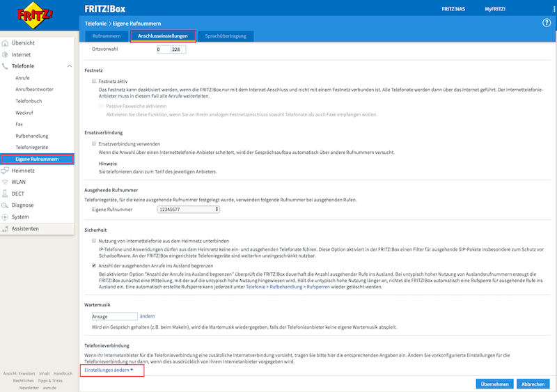Open the Übersicht page
The width and height of the screenshot is (557, 392).
coord(23,43)
